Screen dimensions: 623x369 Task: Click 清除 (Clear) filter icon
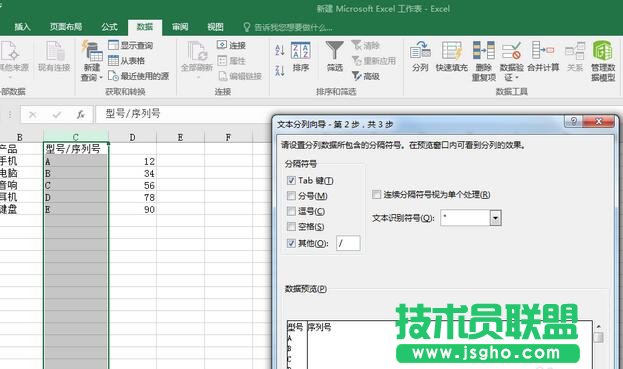(x=356, y=45)
